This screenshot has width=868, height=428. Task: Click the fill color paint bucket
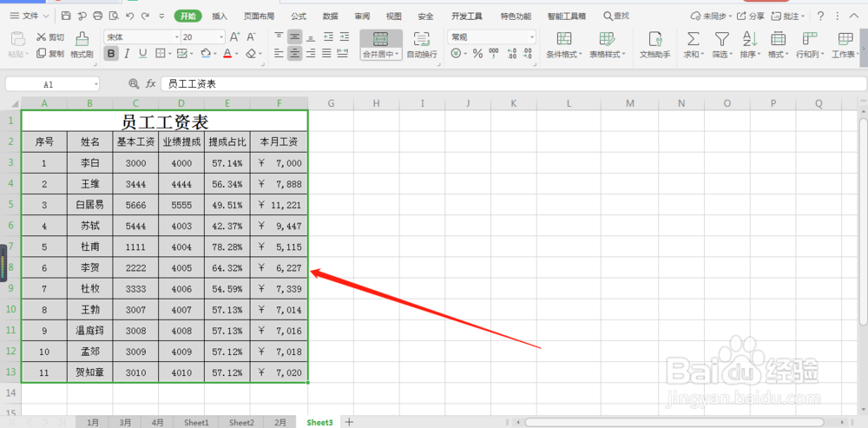[x=206, y=54]
